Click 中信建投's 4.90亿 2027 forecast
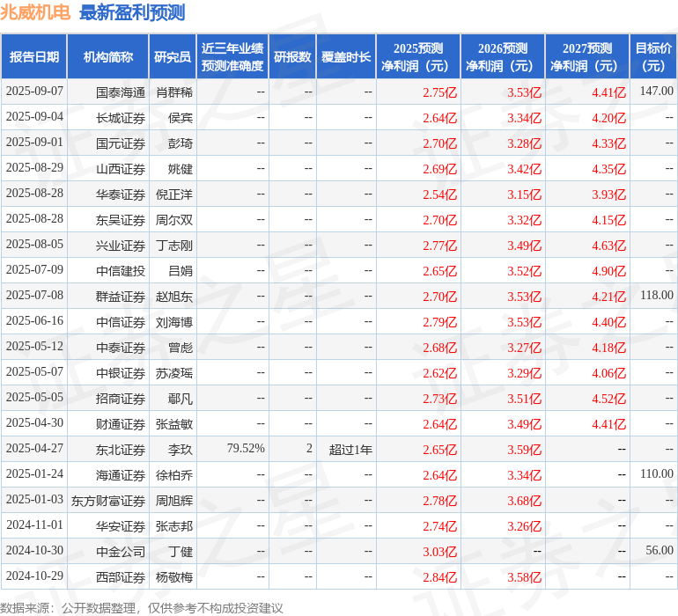 coord(608,271)
